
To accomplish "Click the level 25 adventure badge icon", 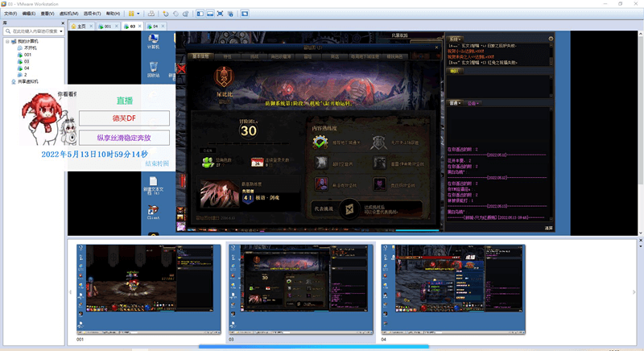I will point(224,77).
